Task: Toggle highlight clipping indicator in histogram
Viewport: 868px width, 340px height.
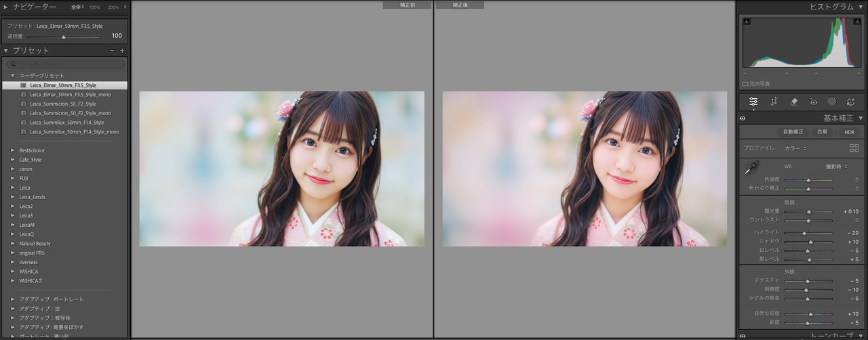Action: (x=857, y=22)
